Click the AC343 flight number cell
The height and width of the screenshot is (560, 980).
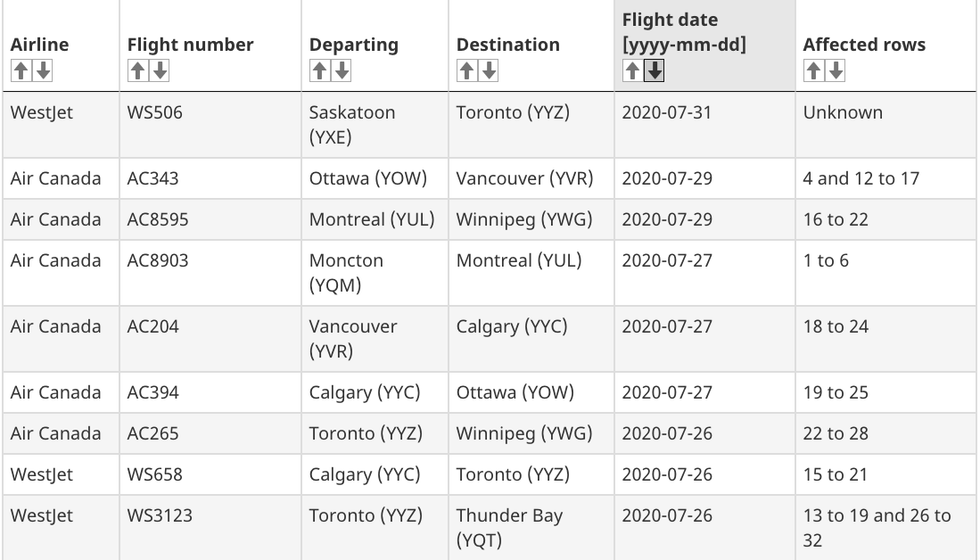pos(153,179)
